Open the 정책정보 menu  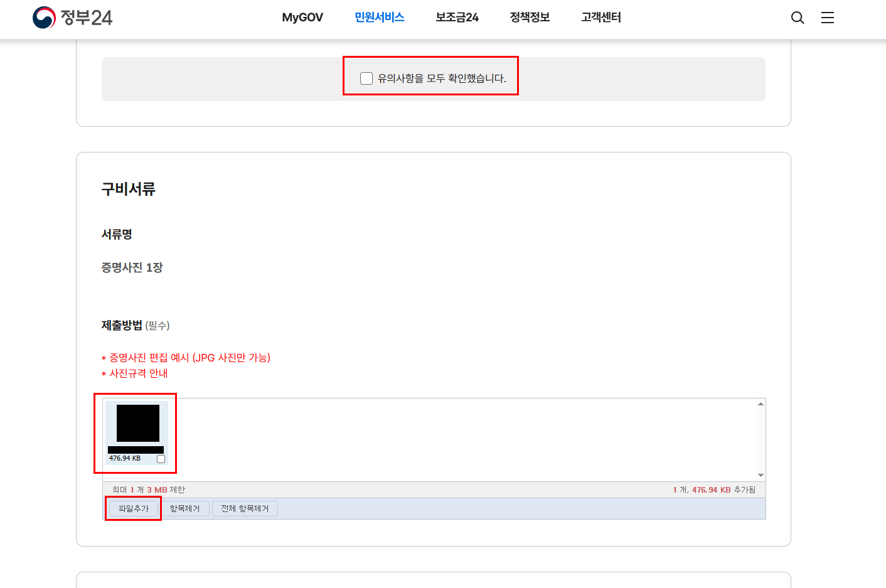click(x=530, y=18)
